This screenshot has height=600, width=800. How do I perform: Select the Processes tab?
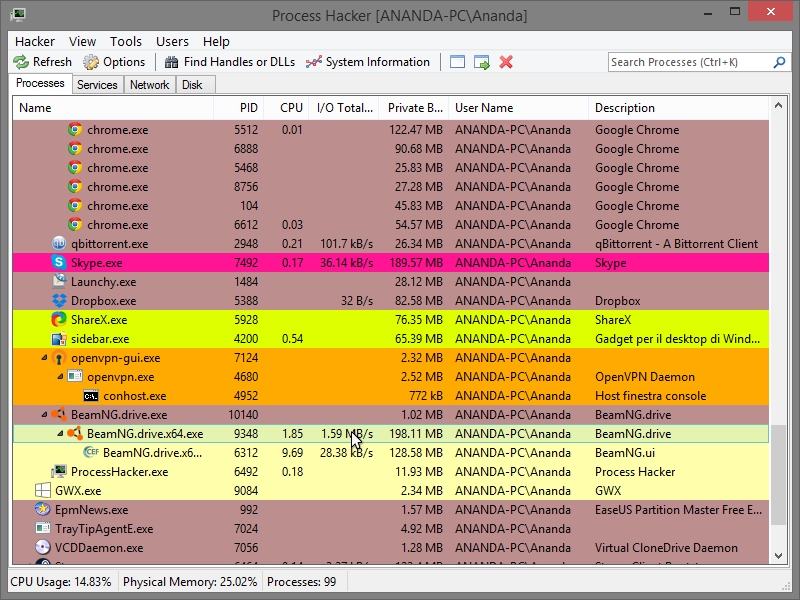click(x=40, y=83)
